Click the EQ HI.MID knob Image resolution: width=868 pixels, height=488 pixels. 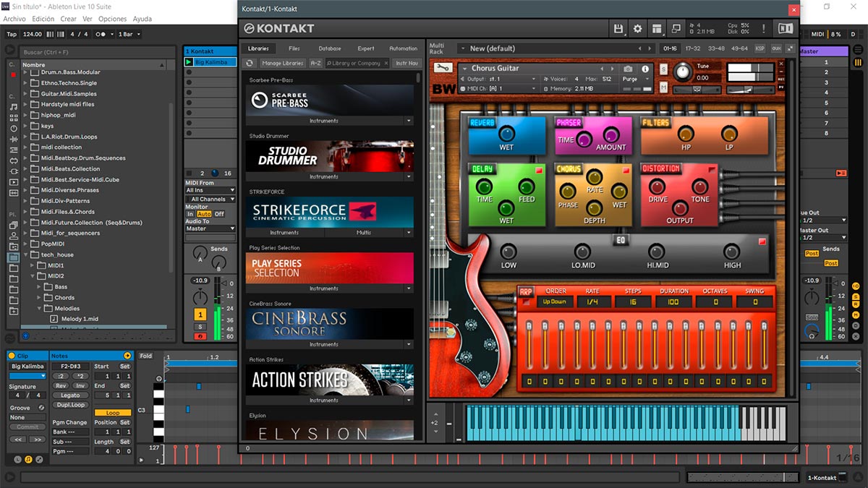[657, 252]
